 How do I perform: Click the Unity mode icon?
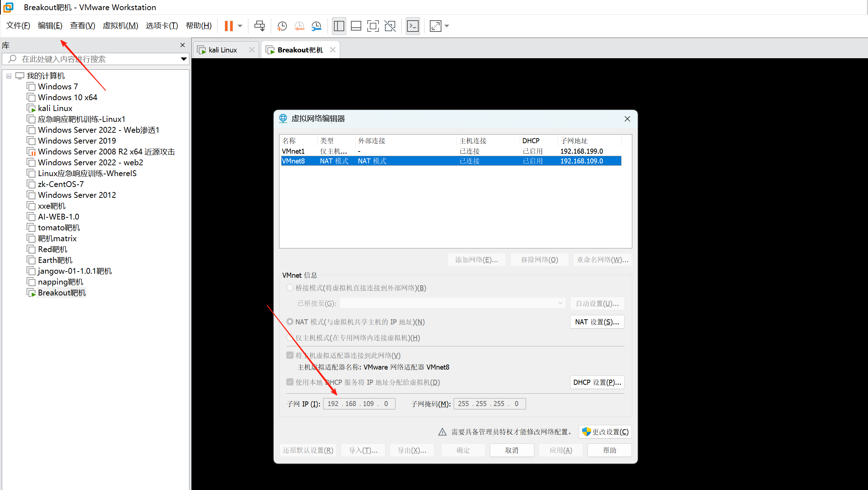click(390, 26)
